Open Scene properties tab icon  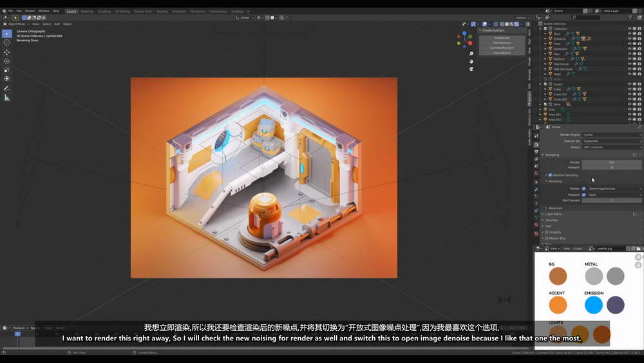click(x=536, y=166)
